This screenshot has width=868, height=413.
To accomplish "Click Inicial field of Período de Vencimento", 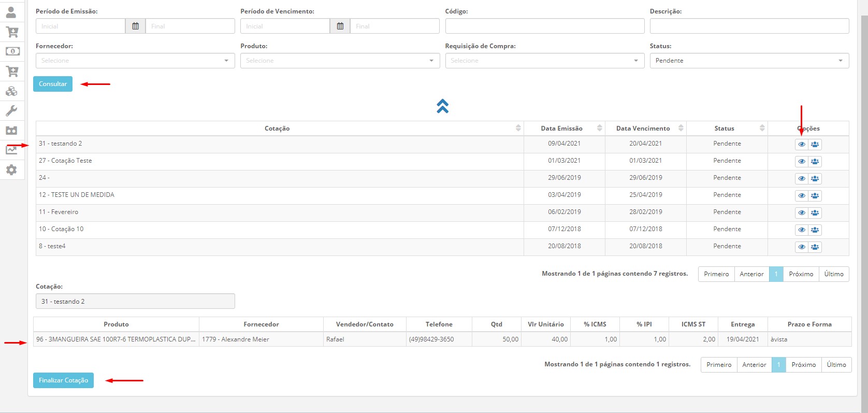I will (x=285, y=26).
